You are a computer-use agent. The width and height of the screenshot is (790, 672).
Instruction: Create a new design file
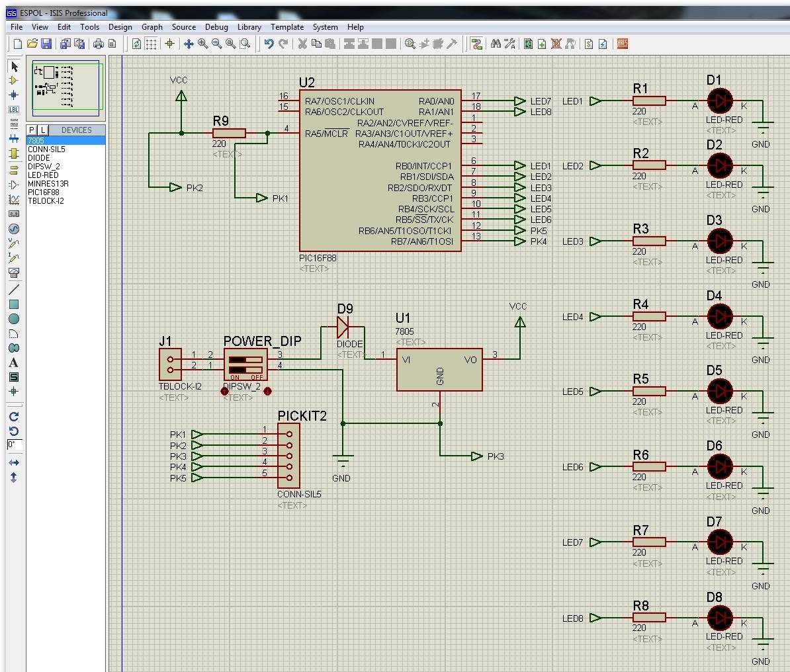point(18,44)
